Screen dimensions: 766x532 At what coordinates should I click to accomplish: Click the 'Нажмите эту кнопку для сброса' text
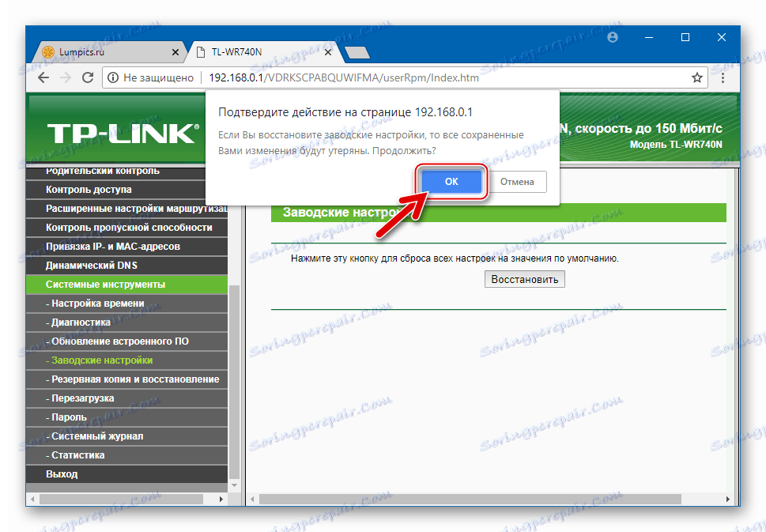coord(455,258)
